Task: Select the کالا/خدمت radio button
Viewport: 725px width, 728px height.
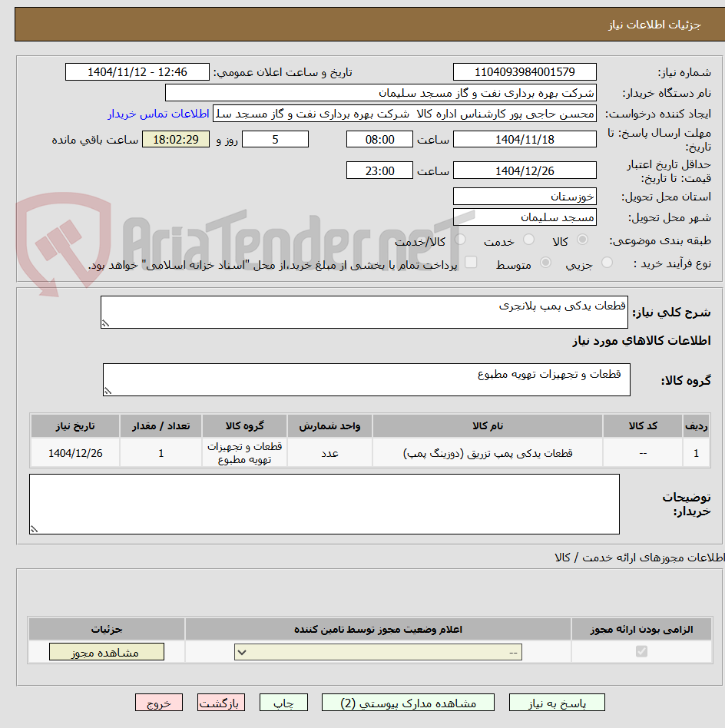Action: (x=460, y=240)
